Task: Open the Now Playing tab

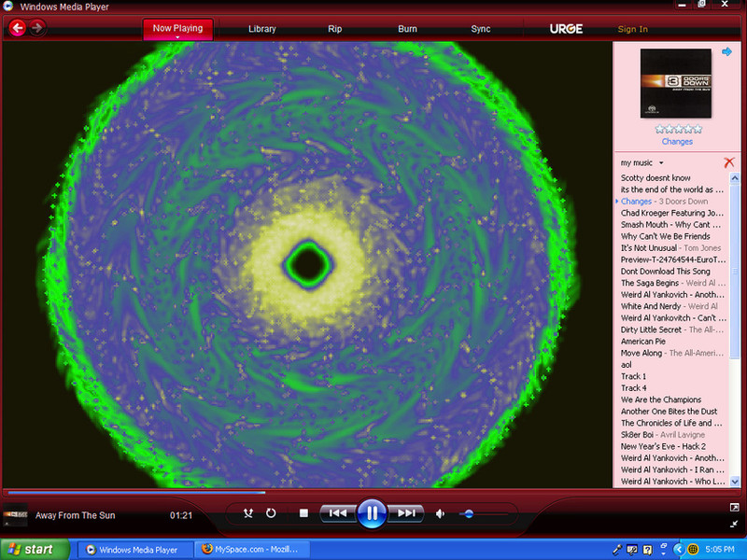Action: pos(177,29)
